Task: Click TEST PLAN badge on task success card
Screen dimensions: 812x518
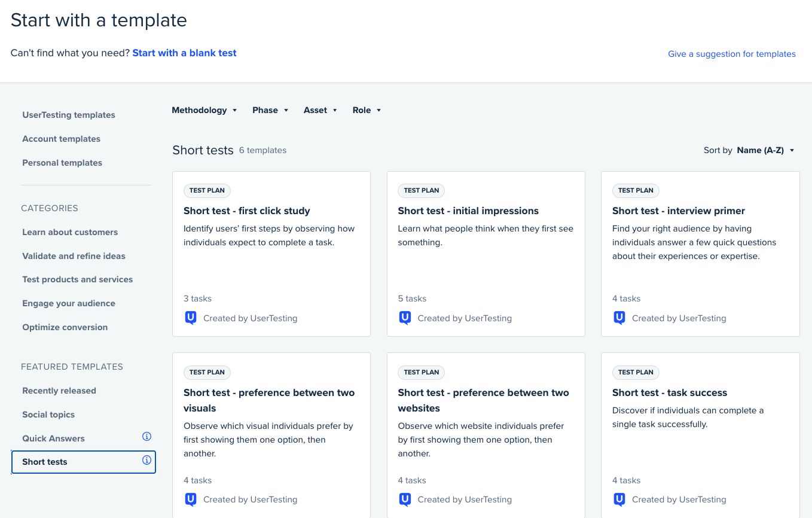Action: coord(636,372)
